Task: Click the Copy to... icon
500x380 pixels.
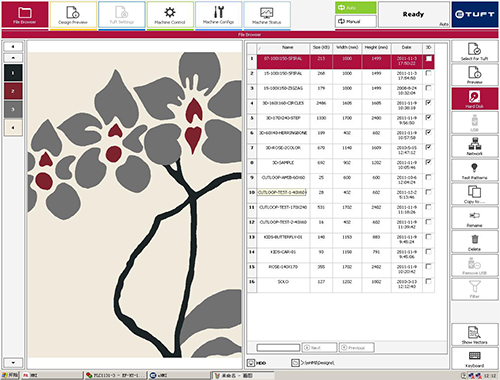Action: 475,194
